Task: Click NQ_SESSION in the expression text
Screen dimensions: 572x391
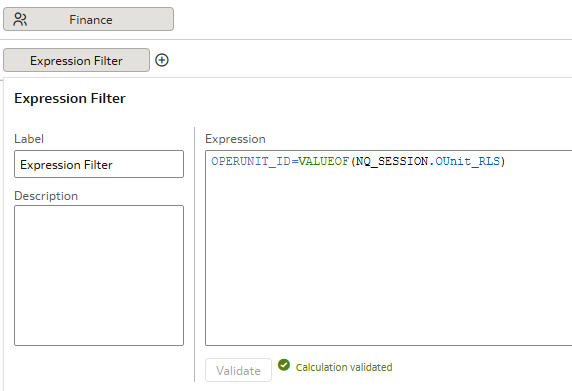Action: point(392,161)
